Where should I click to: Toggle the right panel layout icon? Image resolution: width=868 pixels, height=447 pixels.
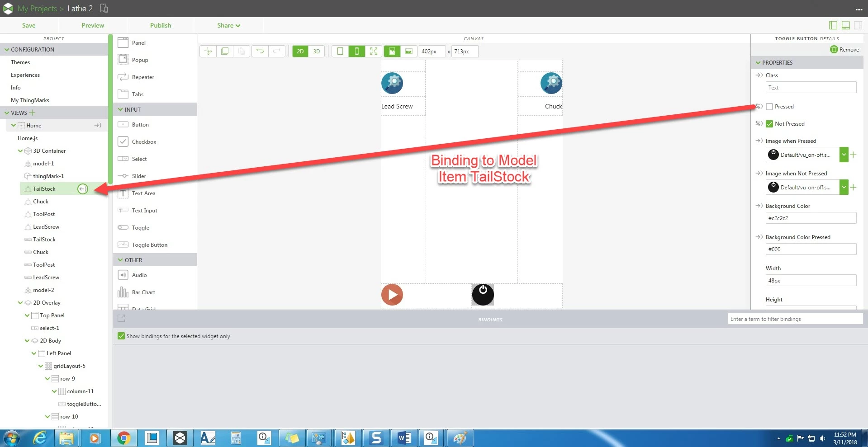point(858,25)
